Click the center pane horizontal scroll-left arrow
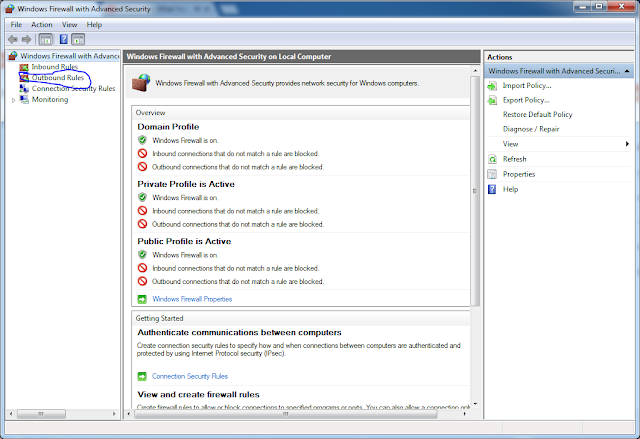The width and height of the screenshot is (640, 439). 129,414
